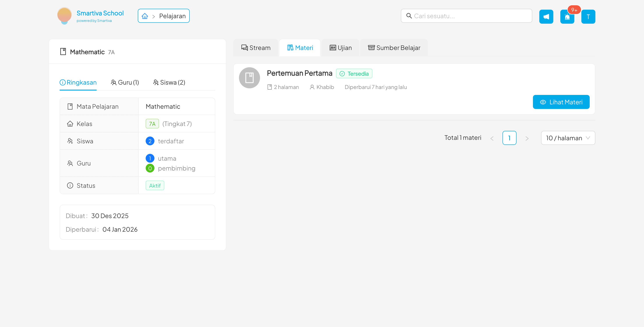Click the info icon beside Status
Viewport: 644px width, 327px height.
[x=70, y=185]
